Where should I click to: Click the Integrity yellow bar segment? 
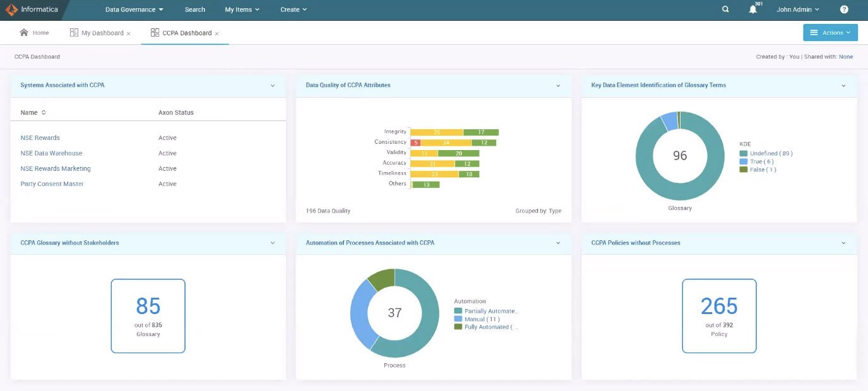click(437, 132)
